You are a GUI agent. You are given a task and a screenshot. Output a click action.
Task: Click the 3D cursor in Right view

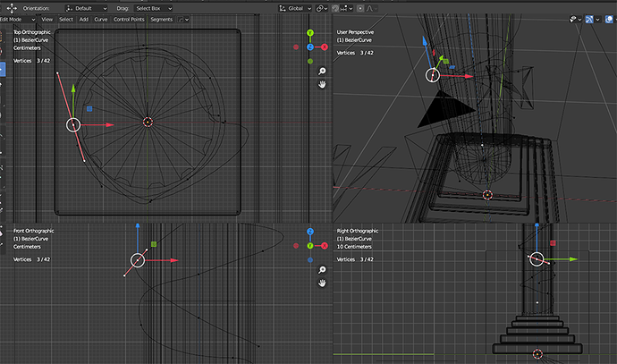tap(537, 354)
